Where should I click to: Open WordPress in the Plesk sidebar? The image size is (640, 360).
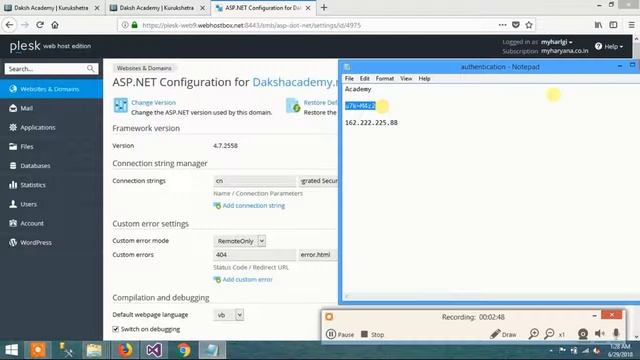(51, 242)
